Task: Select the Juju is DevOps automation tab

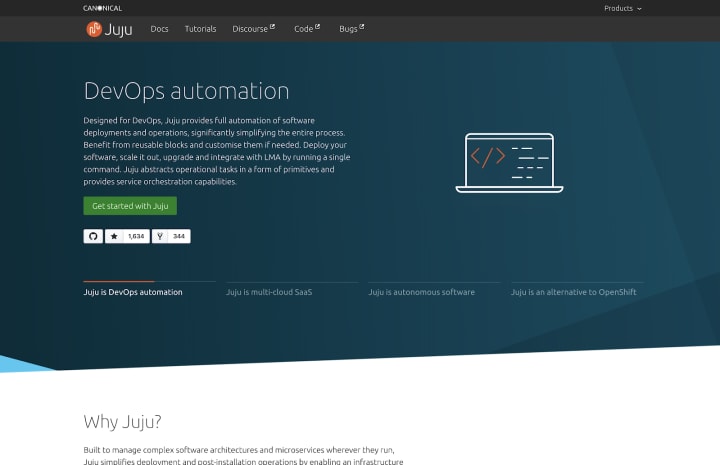Action: pos(133,292)
